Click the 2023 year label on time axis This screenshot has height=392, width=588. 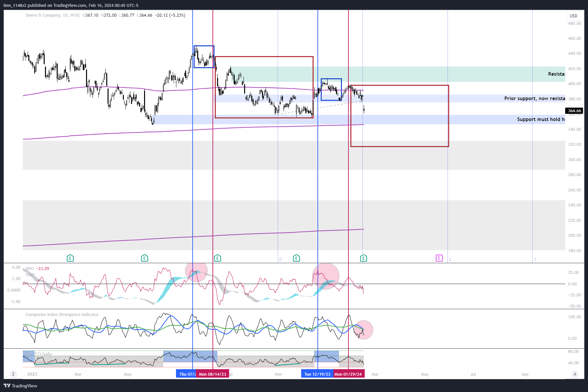pyautogui.click(x=32, y=374)
